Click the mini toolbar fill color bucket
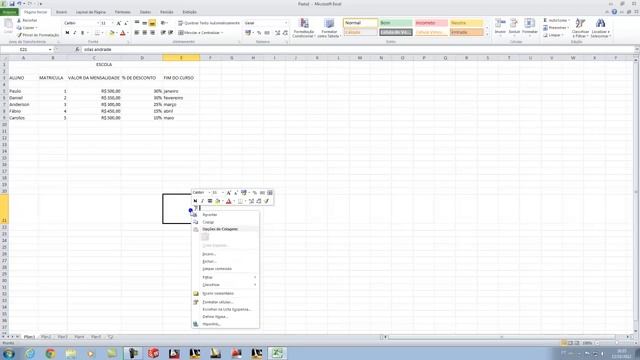Viewport: 640px width, 360px height. point(218,201)
